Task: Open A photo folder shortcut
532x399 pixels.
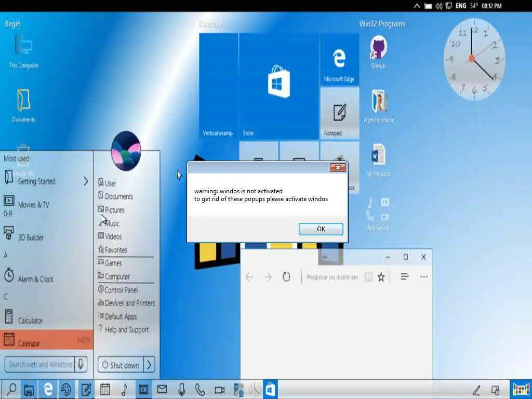Action: [379, 106]
